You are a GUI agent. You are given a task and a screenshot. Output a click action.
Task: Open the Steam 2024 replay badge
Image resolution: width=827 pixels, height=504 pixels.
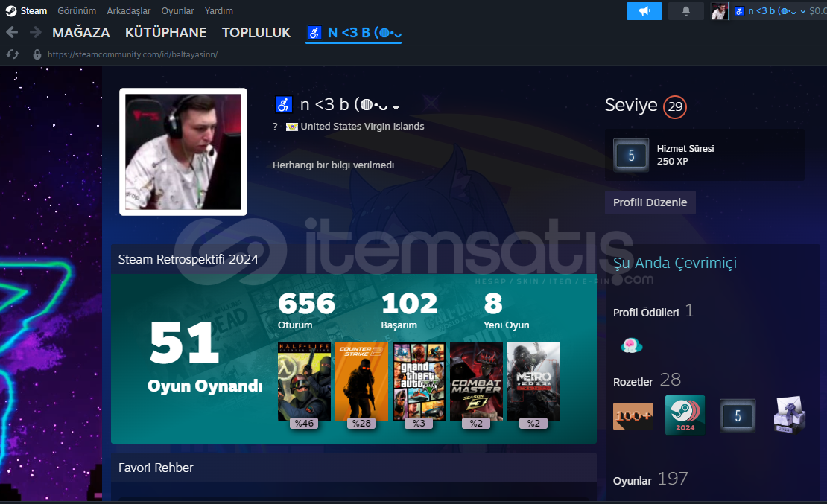pos(685,415)
